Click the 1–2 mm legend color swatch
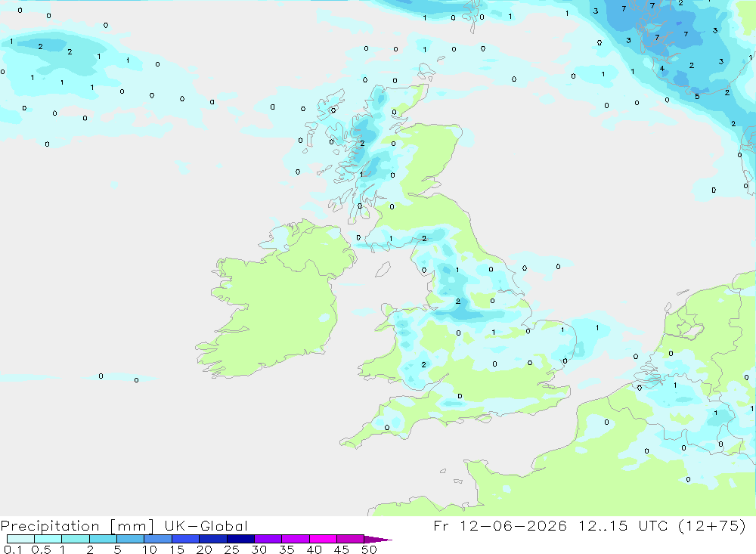This screenshot has height=554, width=756. point(75,539)
